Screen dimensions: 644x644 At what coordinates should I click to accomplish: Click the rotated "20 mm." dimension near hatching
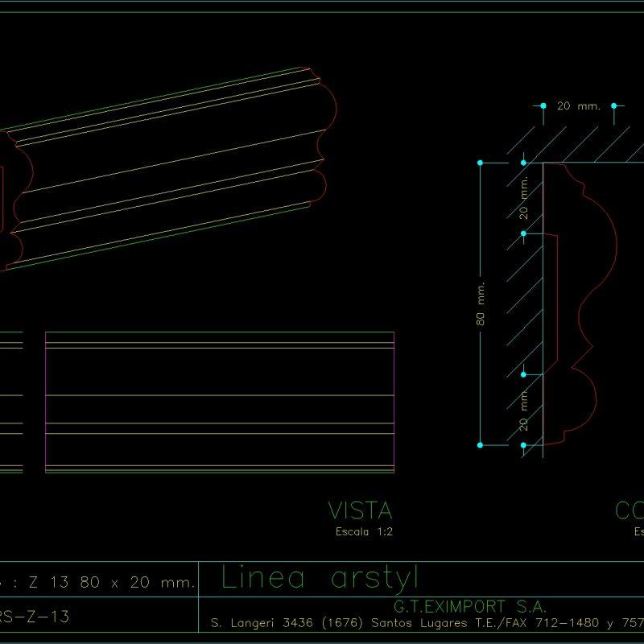pos(523,196)
